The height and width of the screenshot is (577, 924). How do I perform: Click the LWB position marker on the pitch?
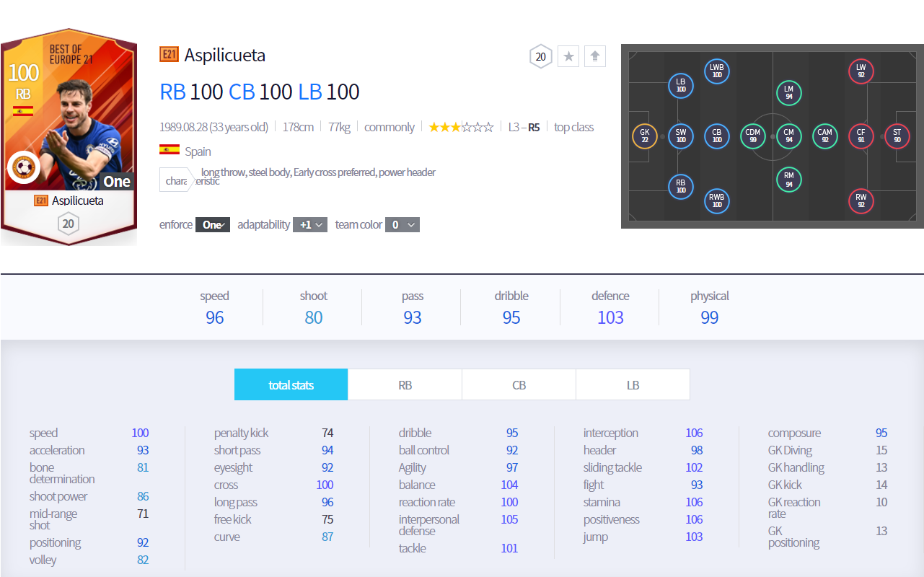pyautogui.click(x=716, y=71)
